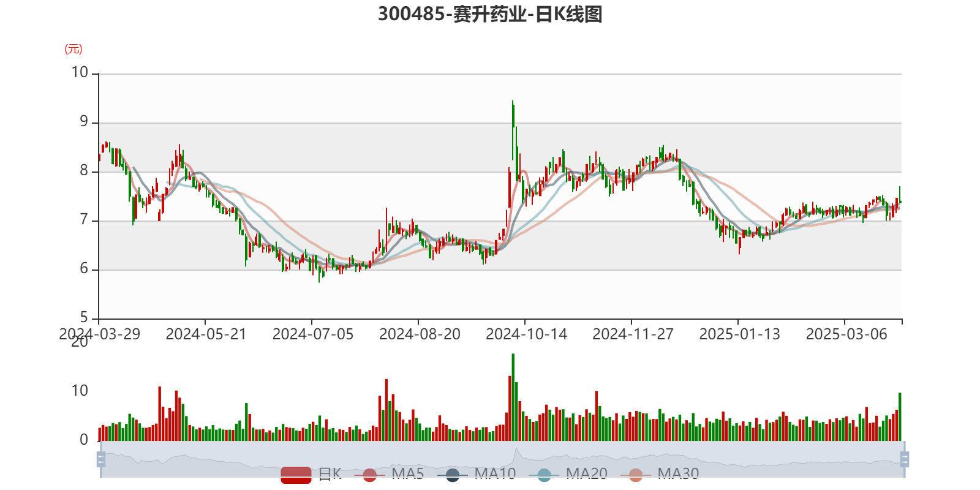
Task: Click the price axis label 8
Action: click(84, 171)
